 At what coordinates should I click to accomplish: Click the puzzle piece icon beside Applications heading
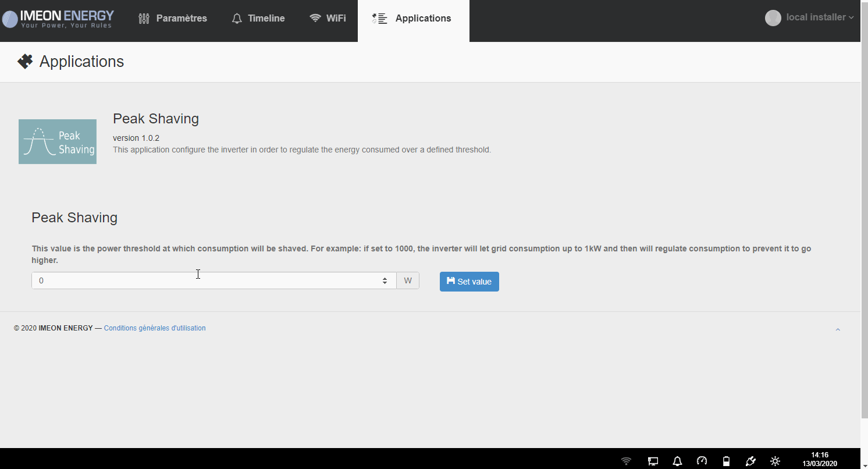(x=25, y=61)
